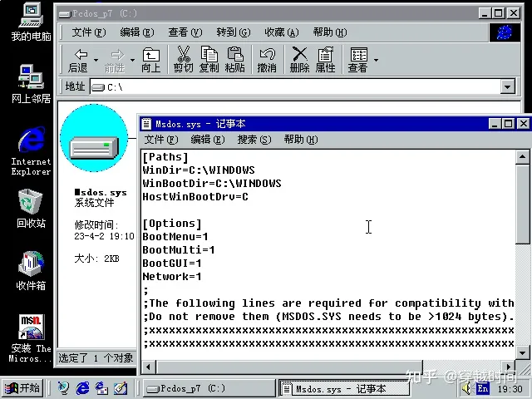Click the Start (开始) button
The height and width of the screenshot is (399, 532).
click(22, 388)
